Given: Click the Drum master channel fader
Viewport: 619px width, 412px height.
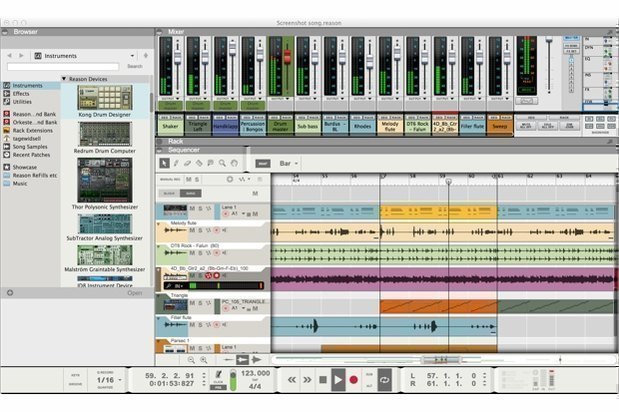Looking at the screenshot, I should pyautogui.click(x=287, y=57).
